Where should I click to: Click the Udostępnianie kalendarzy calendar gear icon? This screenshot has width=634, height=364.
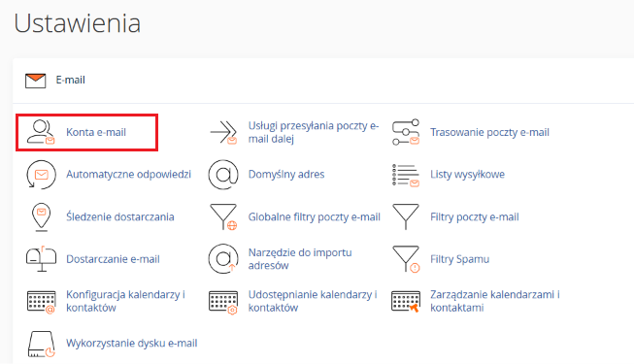coord(223,302)
